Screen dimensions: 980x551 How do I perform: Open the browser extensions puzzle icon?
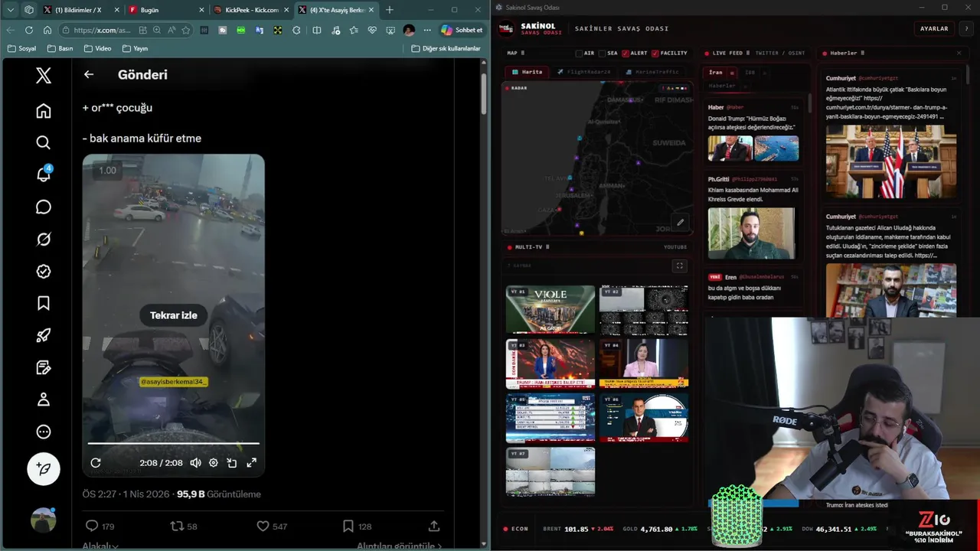tap(296, 30)
